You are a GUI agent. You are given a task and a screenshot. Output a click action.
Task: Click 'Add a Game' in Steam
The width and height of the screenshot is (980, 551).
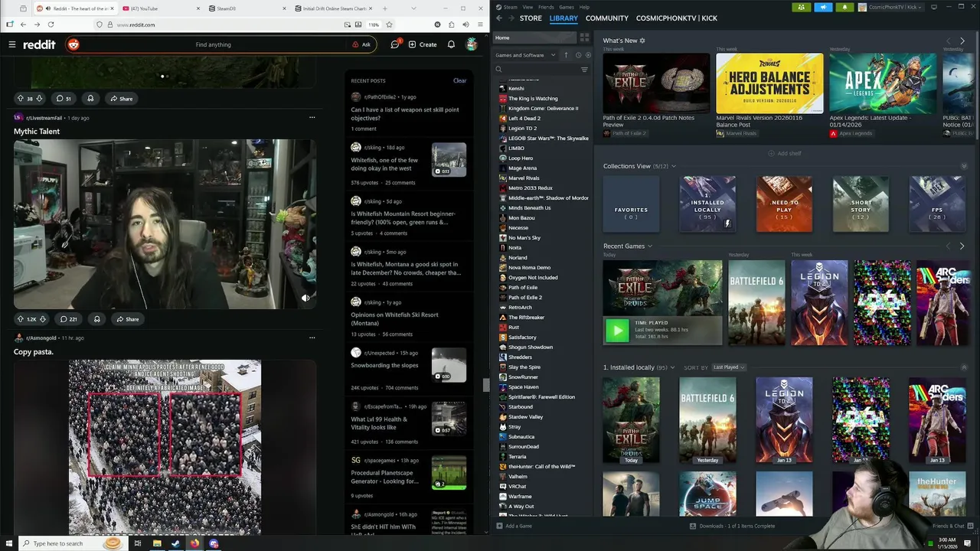(x=514, y=526)
